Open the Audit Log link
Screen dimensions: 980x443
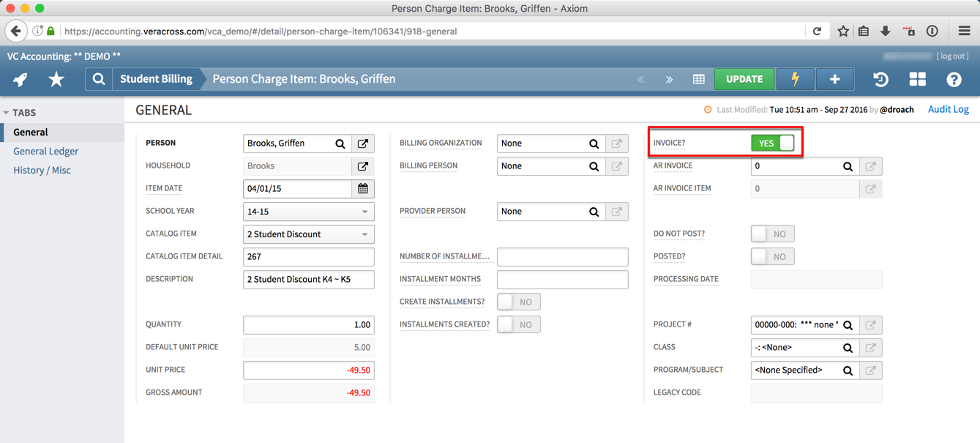pyautogui.click(x=948, y=109)
